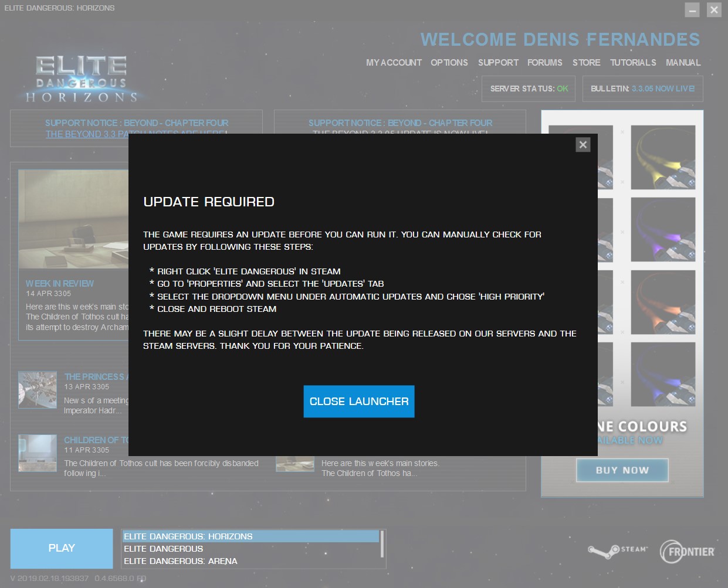Open Week in Review article image
The width and height of the screenshot is (728, 588).
click(x=73, y=219)
